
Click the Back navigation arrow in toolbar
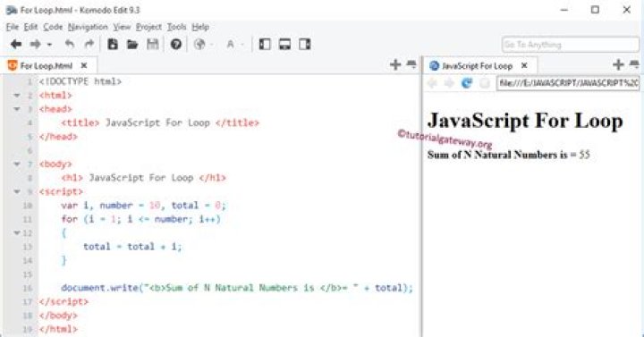[x=16, y=44]
